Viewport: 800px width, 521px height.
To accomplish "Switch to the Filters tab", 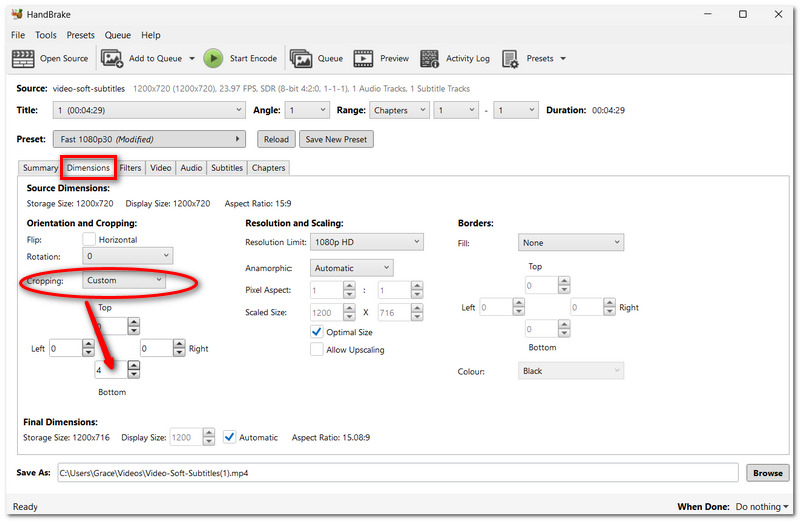I will pos(130,168).
